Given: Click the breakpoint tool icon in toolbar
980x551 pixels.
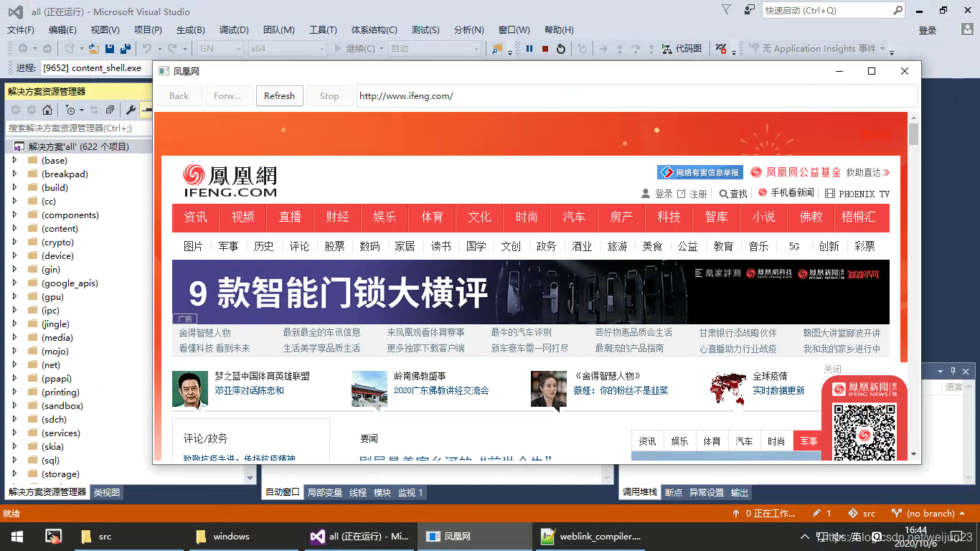Looking at the screenshot, I should tap(722, 49).
